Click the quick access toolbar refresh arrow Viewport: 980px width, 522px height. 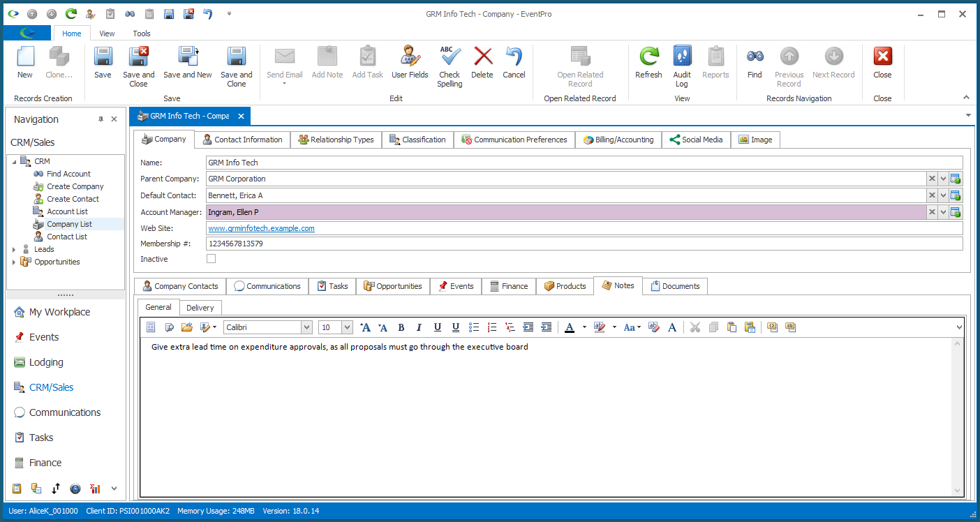pos(71,13)
